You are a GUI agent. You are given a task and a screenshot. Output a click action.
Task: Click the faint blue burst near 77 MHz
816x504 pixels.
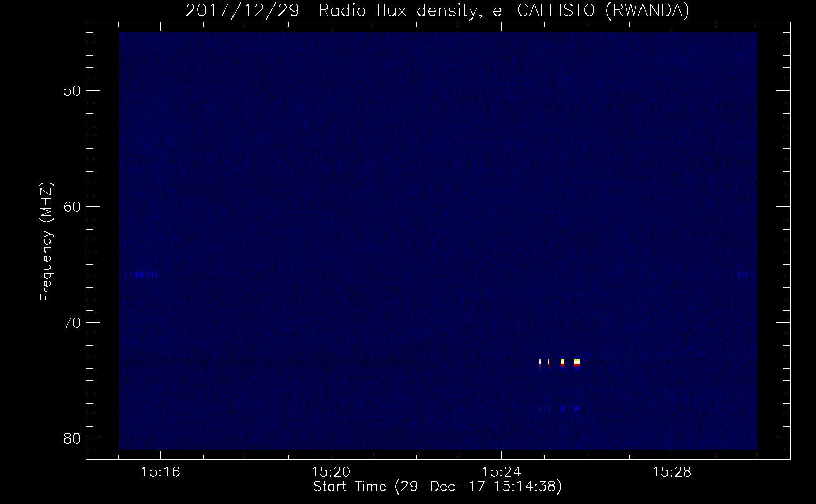pyautogui.click(x=560, y=408)
